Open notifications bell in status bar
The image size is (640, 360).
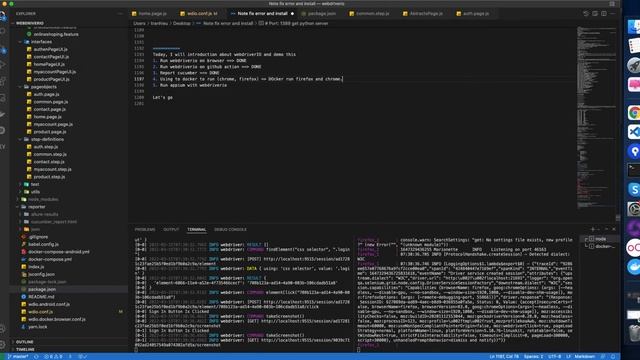tap(613, 356)
